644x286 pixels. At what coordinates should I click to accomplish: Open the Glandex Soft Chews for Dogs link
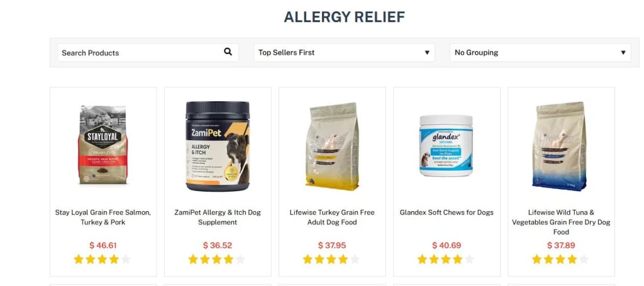pyautogui.click(x=447, y=212)
